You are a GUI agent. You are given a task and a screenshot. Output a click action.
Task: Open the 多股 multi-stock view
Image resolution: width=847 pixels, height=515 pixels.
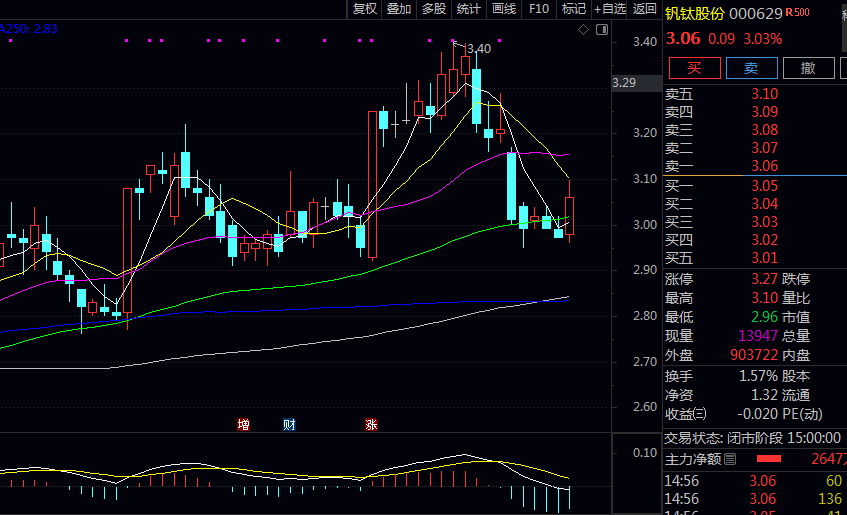pyautogui.click(x=434, y=9)
